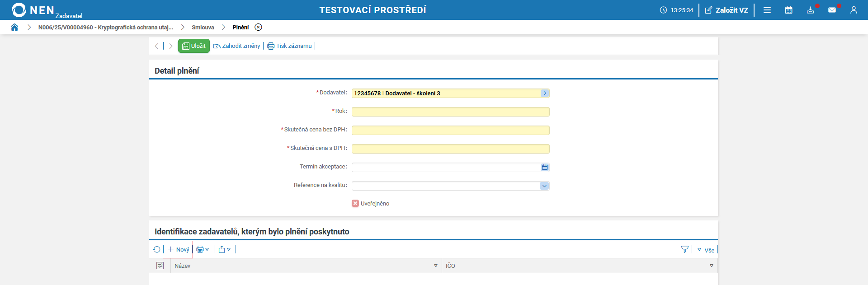Toggle the Uveřejněno checkbox
Viewport: 868px width, 285px height.
point(355,204)
